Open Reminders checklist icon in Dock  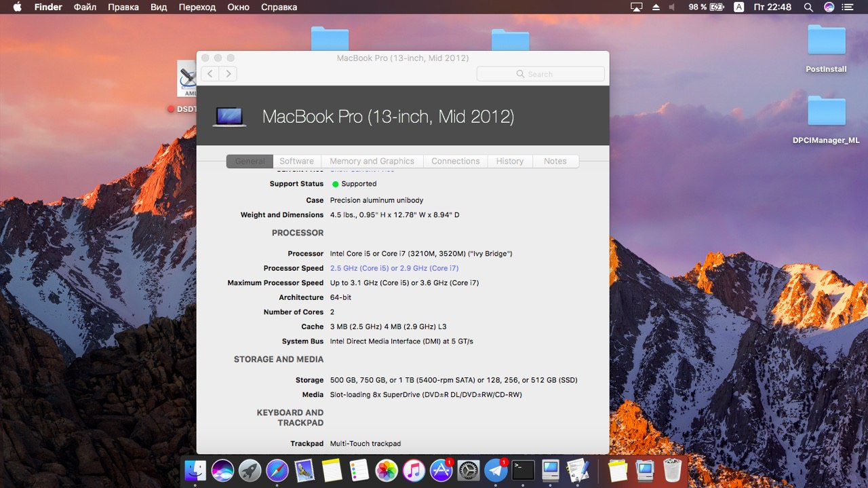[359, 470]
